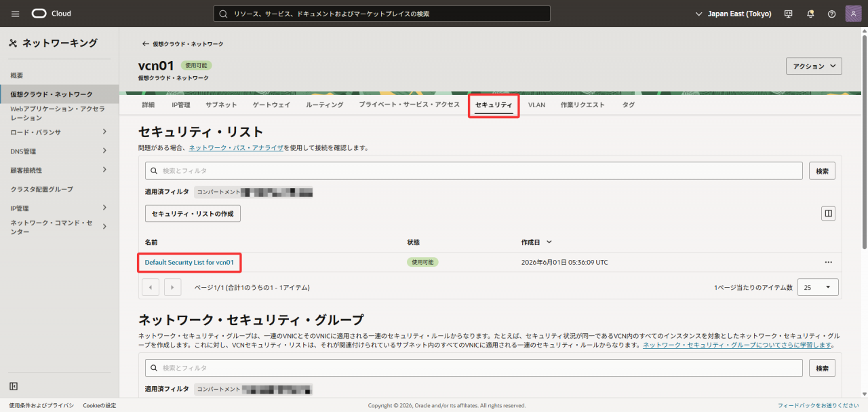This screenshot has height=412, width=868.
Task: Switch to the VLAN tab
Action: point(536,105)
